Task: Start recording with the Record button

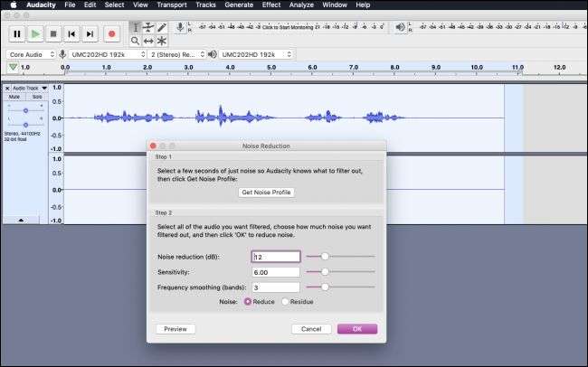Action: 111,34
